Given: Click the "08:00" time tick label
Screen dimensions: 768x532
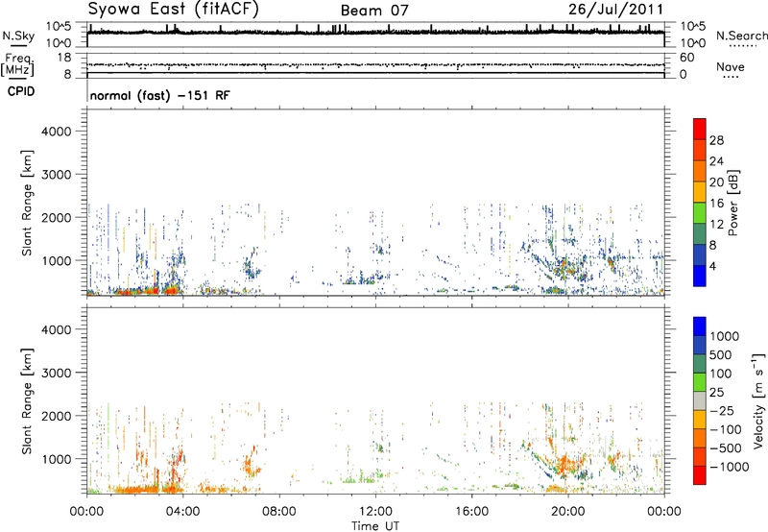Looking at the screenshot, I should (x=278, y=512).
